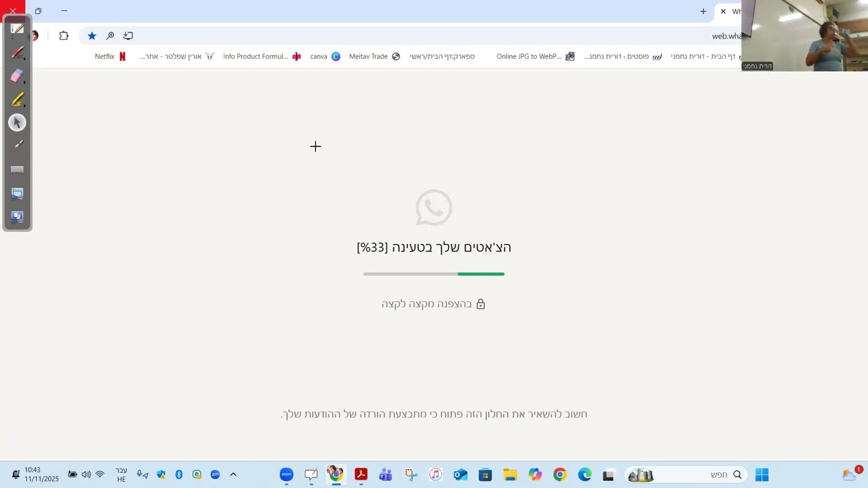
Task: Click the חשוב להשאיר את החלון message text
Action: pyautogui.click(x=434, y=414)
